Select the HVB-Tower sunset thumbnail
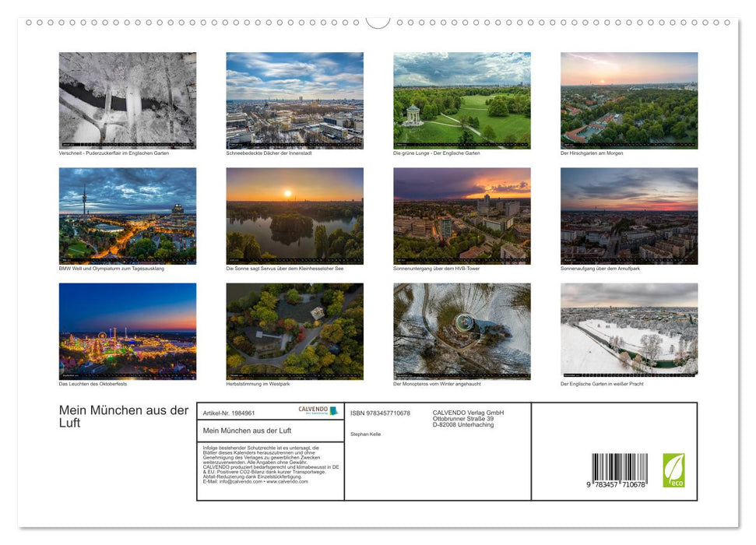756x545 pixels. tap(462, 216)
